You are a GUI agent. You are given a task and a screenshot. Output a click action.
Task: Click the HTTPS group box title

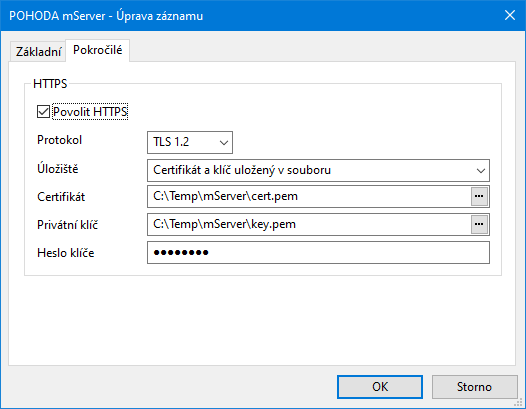50,84
